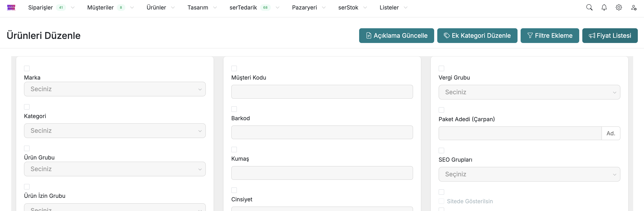Open the user account settings icon
The width and height of the screenshot is (644, 211).
pyautogui.click(x=634, y=8)
